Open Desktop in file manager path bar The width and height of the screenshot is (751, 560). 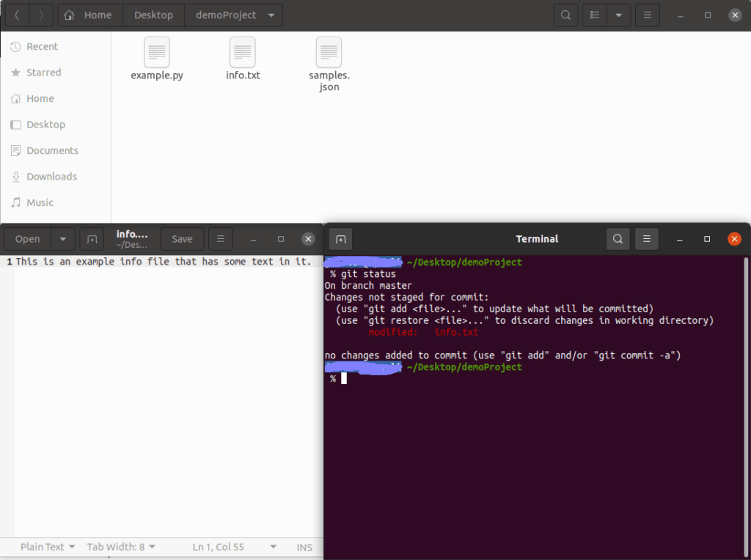(153, 15)
